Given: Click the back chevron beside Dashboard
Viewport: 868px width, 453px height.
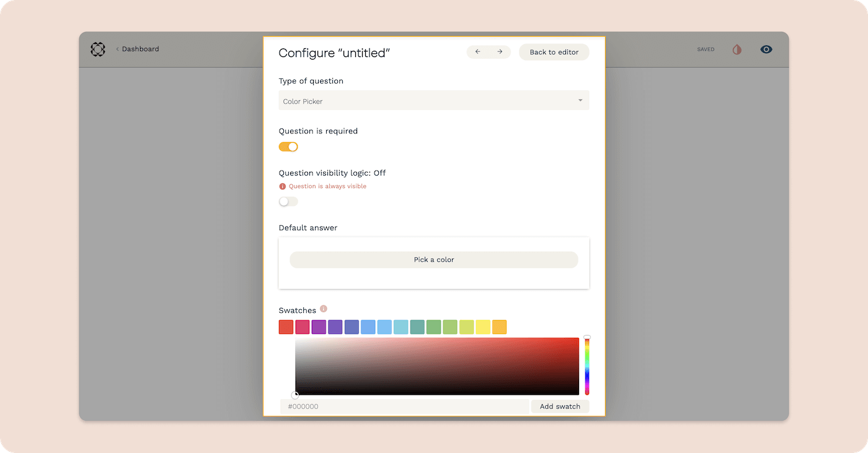Looking at the screenshot, I should (117, 49).
